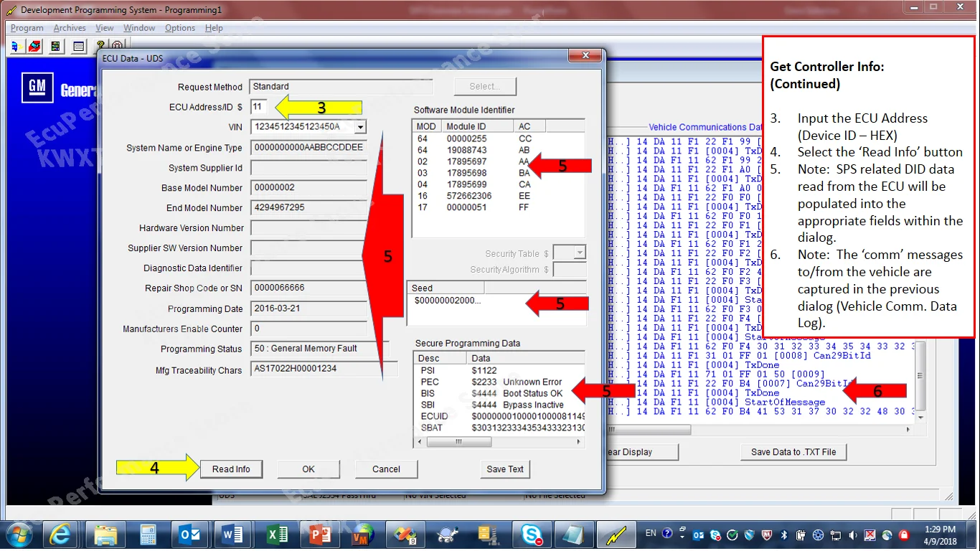Open the Options menu
980x551 pixels.
(180, 28)
